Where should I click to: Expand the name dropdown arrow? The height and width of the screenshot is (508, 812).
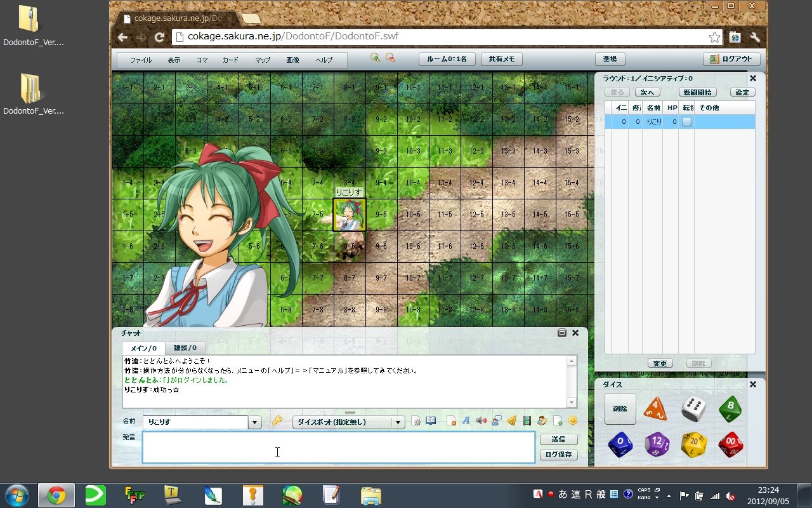[254, 422]
